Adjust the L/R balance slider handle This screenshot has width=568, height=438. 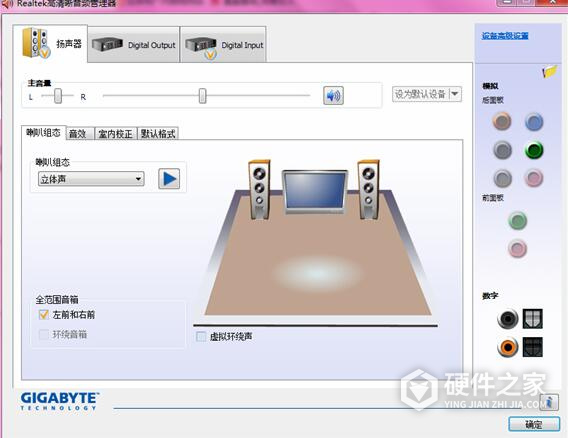pos(58,96)
